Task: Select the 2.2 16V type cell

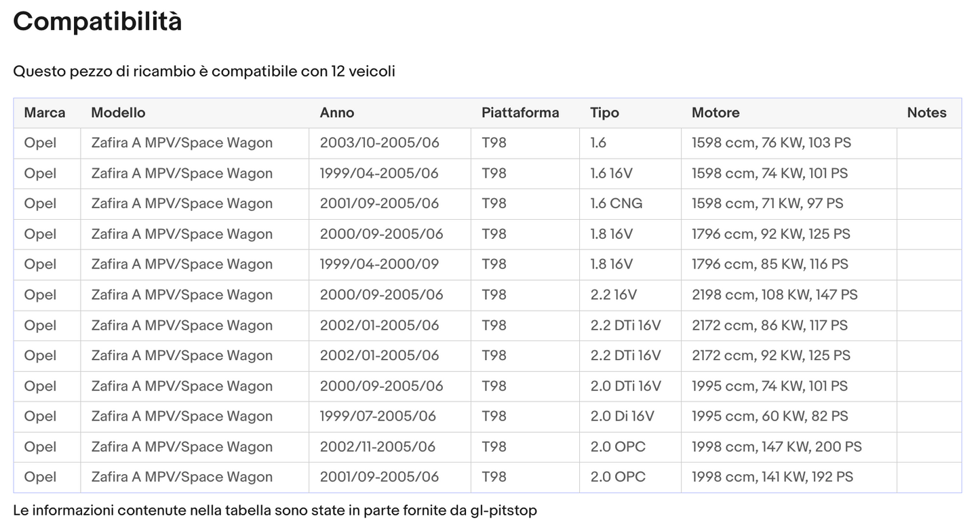Action: point(614,295)
